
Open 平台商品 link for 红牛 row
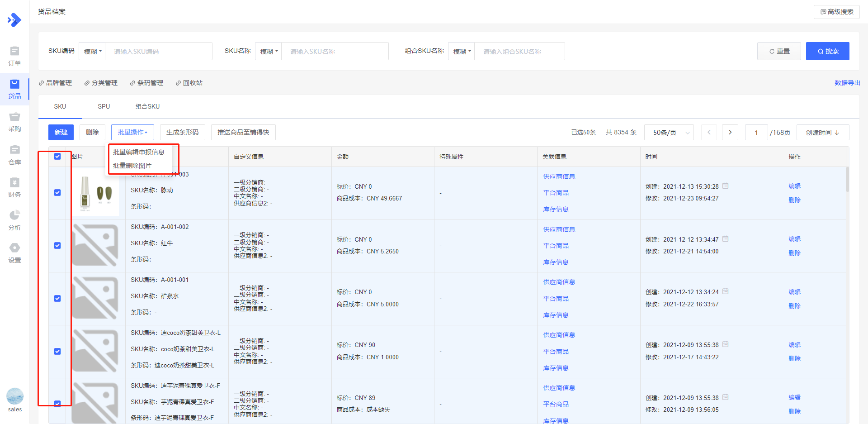pos(556,246)
